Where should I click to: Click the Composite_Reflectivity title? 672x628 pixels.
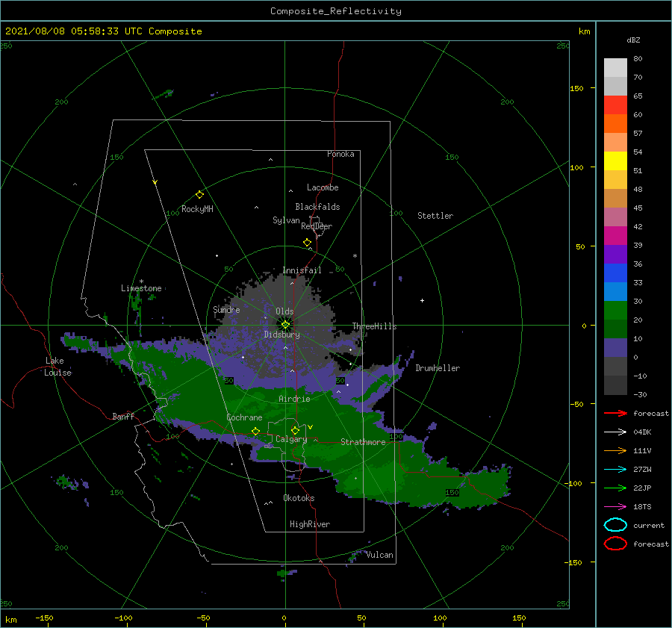coord(335,11)
